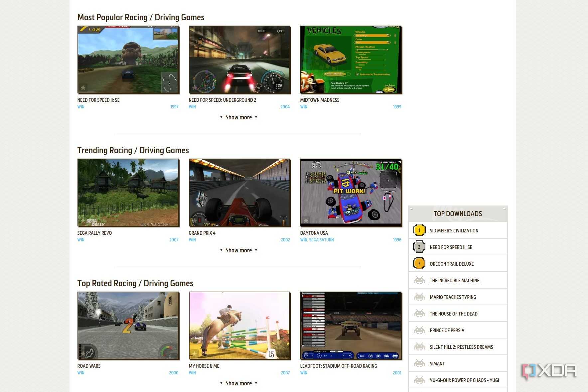This screenshot has height=392, width=588.
Task: Click favorite star on Need for Speed II thumbnail
Action: click(83, 88)
